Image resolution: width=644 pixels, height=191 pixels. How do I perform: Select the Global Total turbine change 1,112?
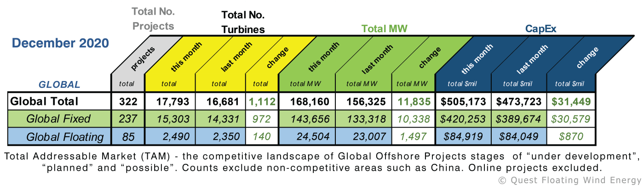click(x=262, y=101)
